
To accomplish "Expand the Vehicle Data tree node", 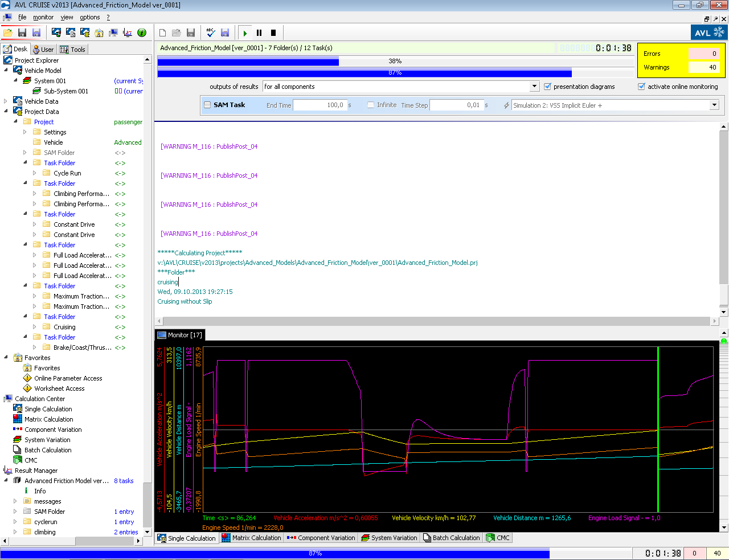I will pos(6,101).
